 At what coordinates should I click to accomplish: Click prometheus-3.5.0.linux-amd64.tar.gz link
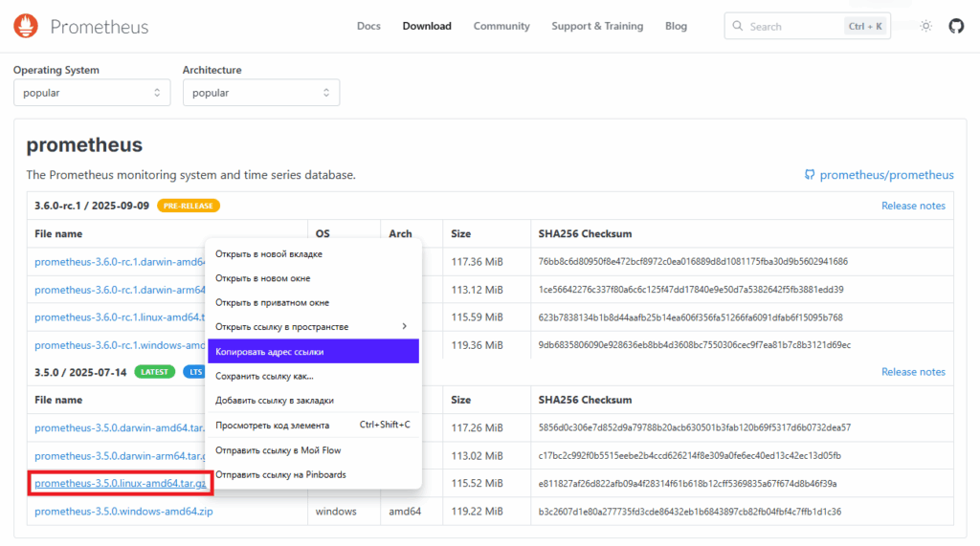120,484
